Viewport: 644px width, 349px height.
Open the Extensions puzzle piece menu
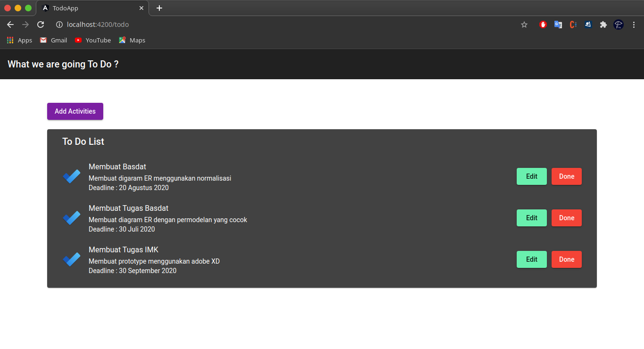pos(603,25)
